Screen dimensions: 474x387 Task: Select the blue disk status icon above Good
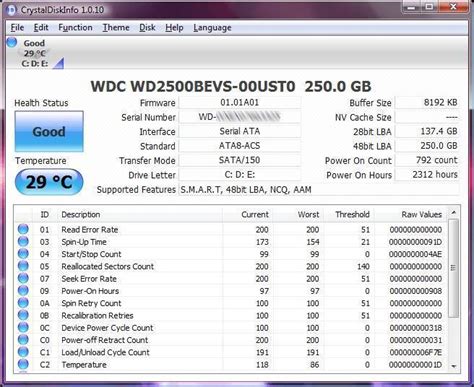click(x=12, y=42)
